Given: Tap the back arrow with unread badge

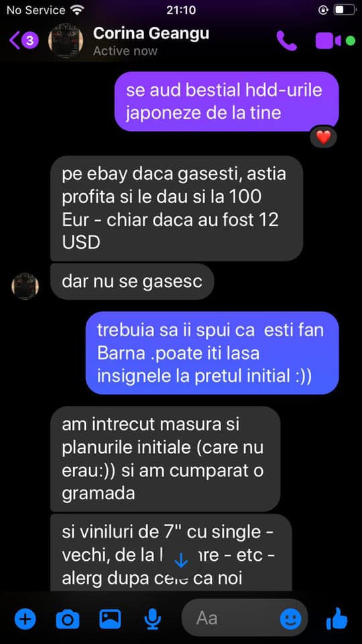Looking at the screenshot, I should click(x=24, y=40).
